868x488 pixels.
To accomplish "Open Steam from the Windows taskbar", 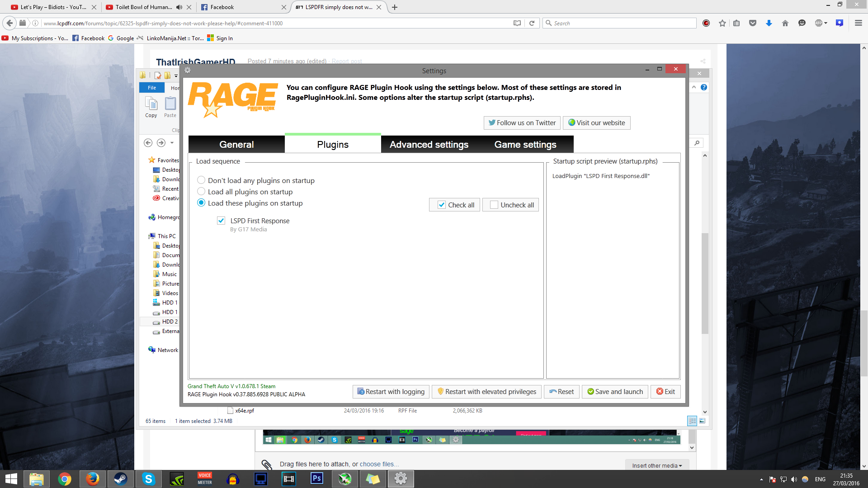I will coord(120,479).
